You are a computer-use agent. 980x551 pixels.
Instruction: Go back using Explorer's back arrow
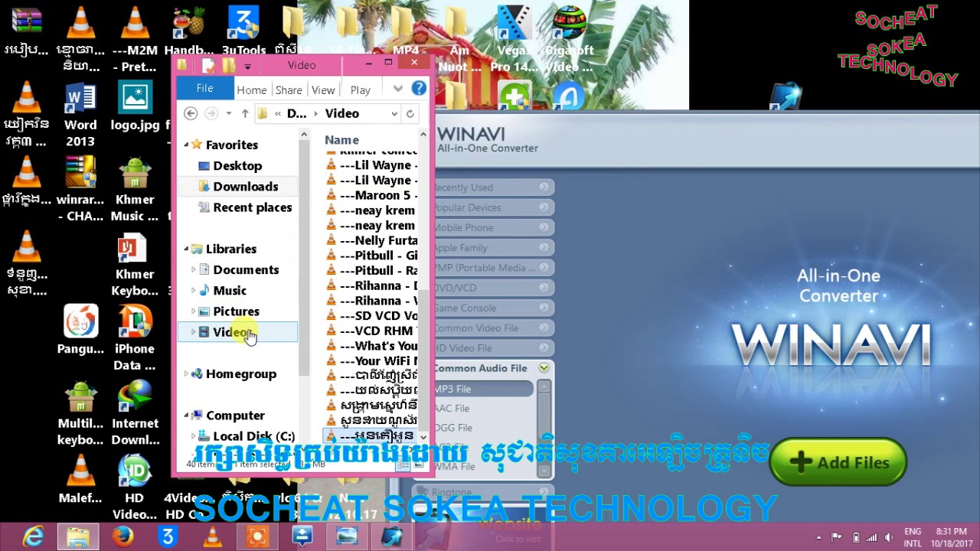pos(191,113)
